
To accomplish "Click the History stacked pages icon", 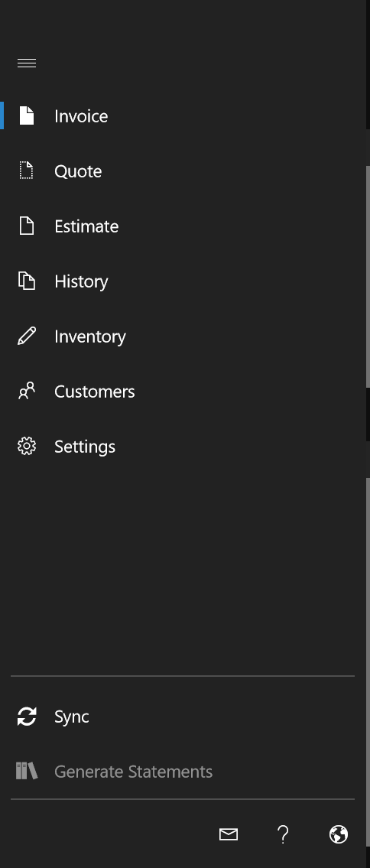I will [27, 281].
